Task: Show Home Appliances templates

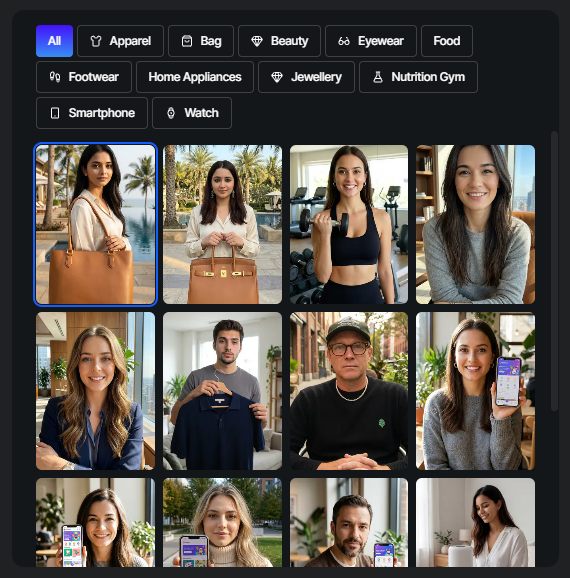Action: point(195,77)
